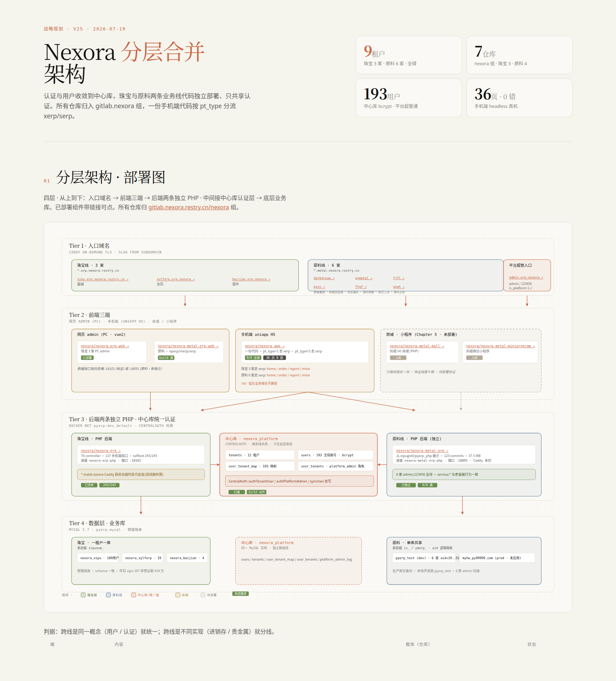Screen dimensions: 616x681
Task: Open the nexora/nexora-metal-erp backend repository link
Action: tap(422, 451)
